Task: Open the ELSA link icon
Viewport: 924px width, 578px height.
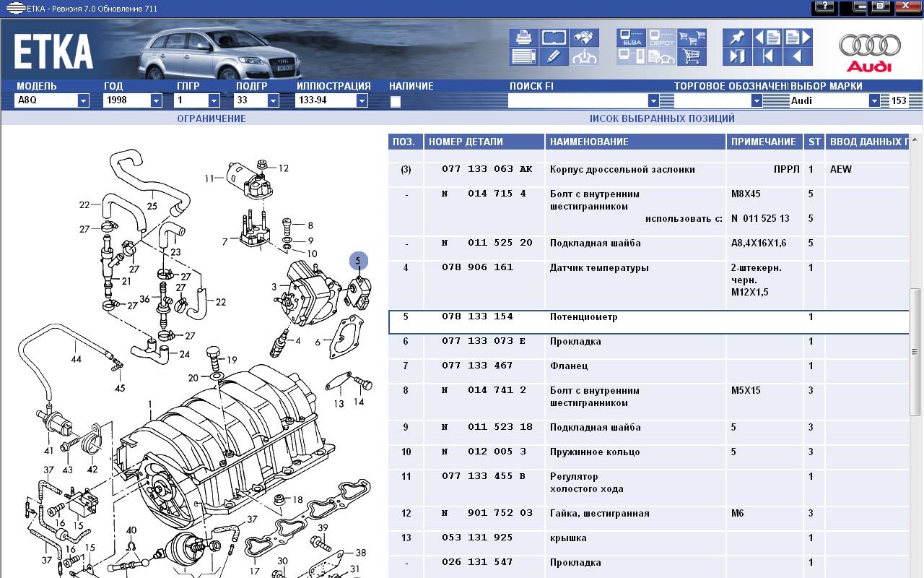Action: tap(630, 38)
